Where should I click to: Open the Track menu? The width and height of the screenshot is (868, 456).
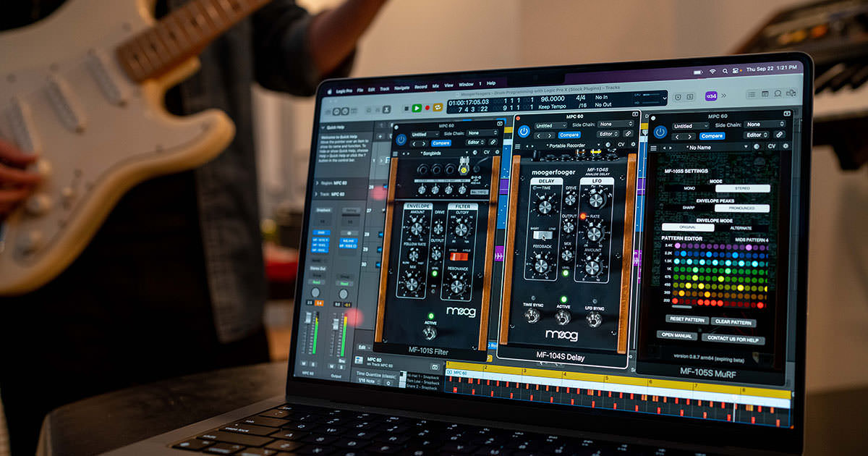385,89
